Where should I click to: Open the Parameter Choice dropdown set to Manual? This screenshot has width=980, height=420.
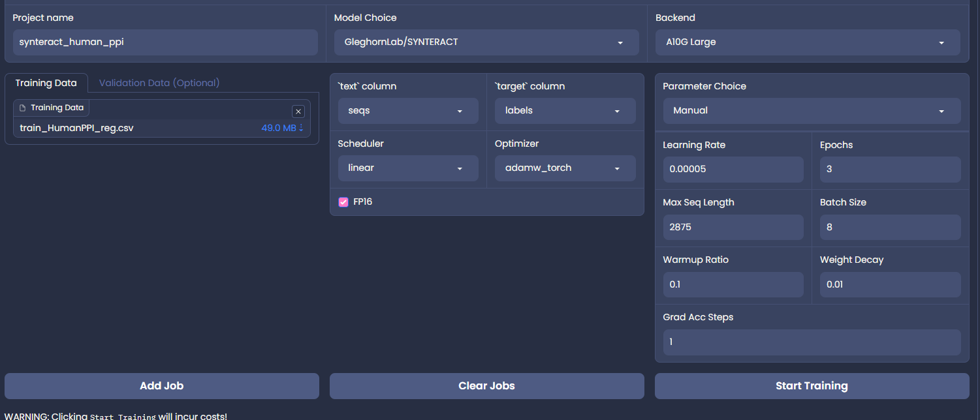click(811, 110)
